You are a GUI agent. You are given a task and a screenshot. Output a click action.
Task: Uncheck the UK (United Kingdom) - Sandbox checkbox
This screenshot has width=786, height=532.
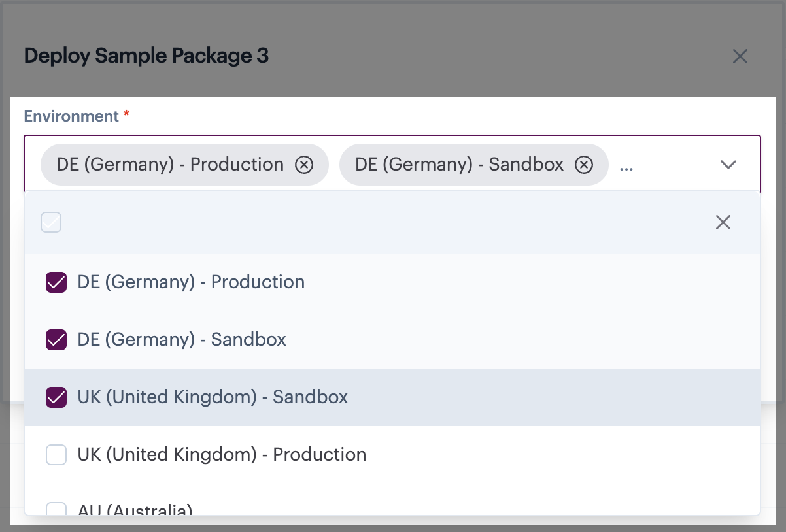[56, 397]
